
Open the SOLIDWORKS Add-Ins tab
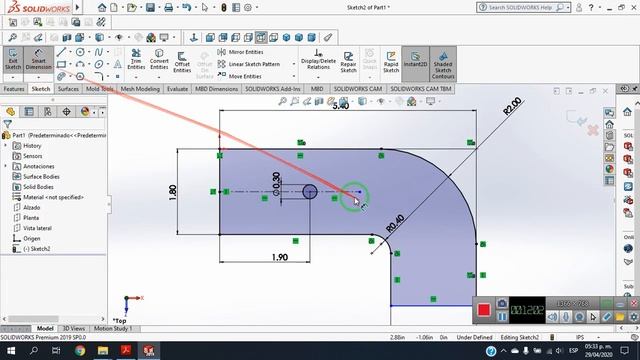(x=273, y=89)
